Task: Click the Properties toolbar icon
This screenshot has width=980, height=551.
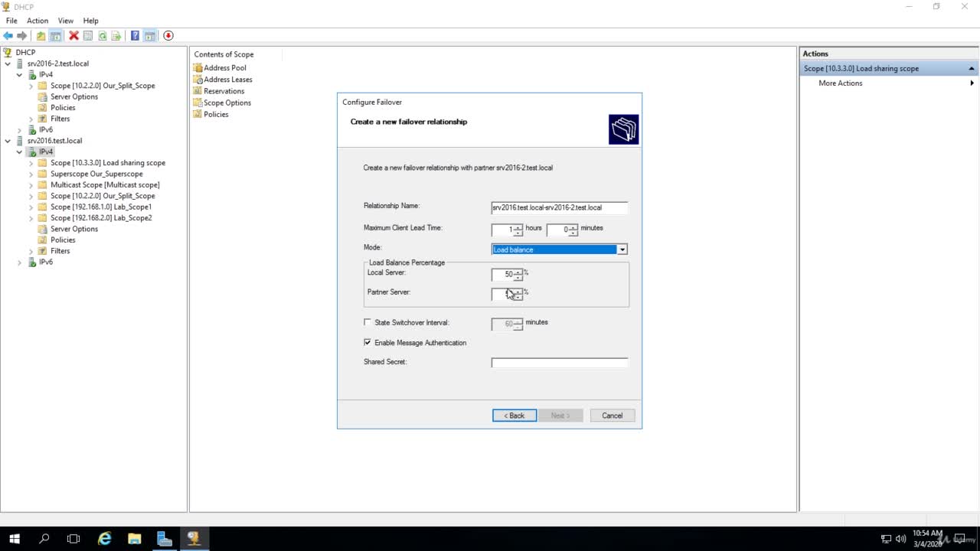Action: pos(88,36)
